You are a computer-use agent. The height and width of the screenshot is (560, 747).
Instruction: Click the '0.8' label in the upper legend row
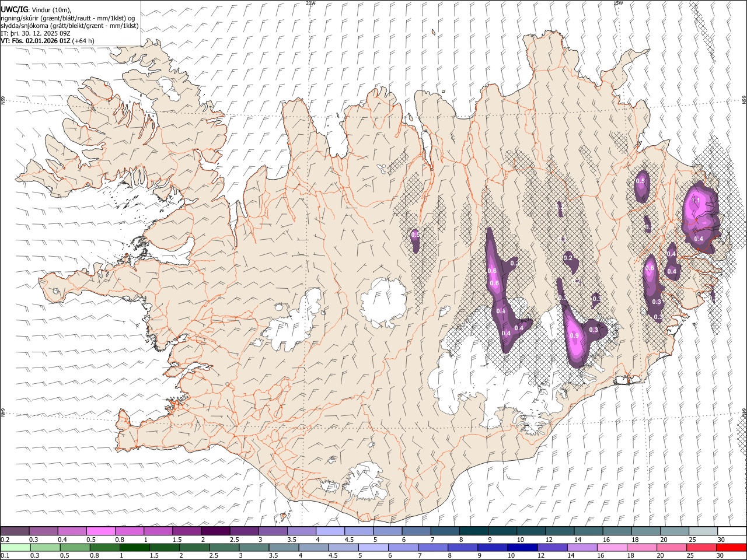coord(119,540)
